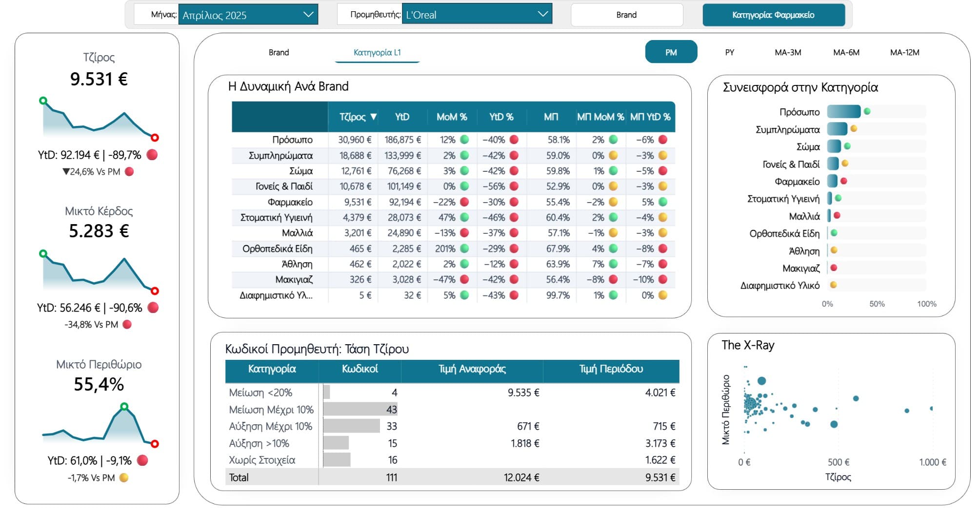Click the red indicator beside -34,8% Vs PM
Screen dimensions: 980x520
click(126, 324)
